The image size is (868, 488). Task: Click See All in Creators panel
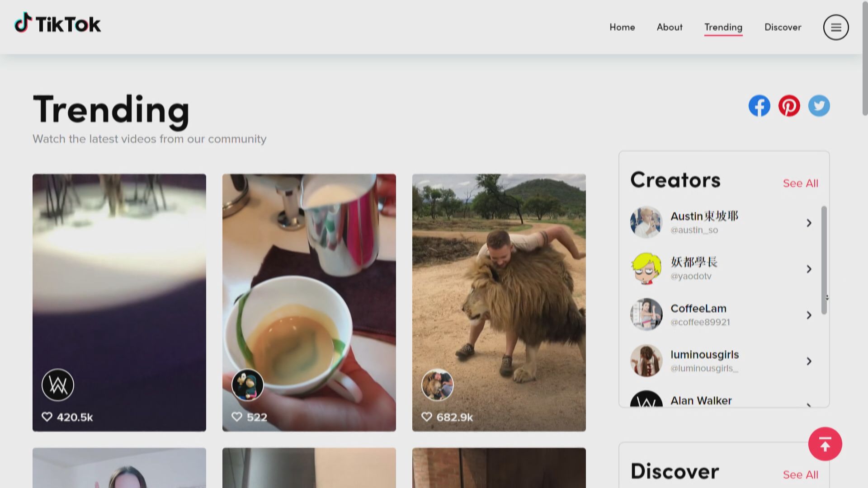[800, 183]
